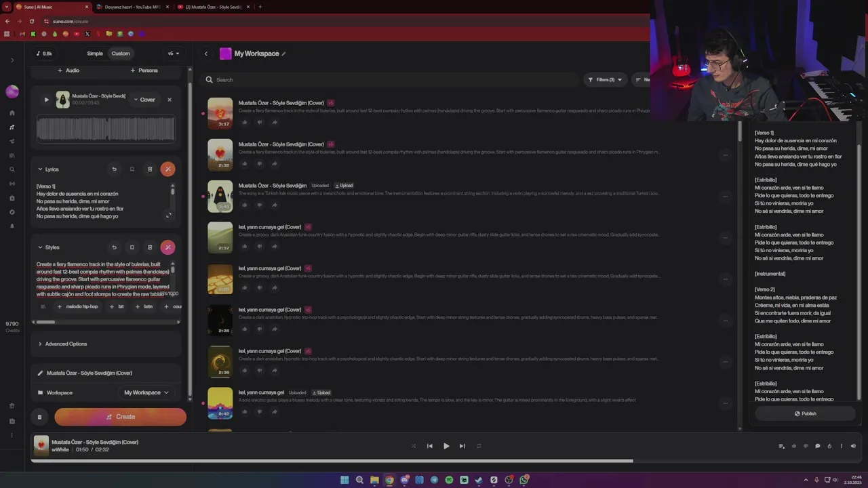Play the uploaded Mustafa Özer audio clip
This screenshot has width=868, height=488.
point(47,100)
